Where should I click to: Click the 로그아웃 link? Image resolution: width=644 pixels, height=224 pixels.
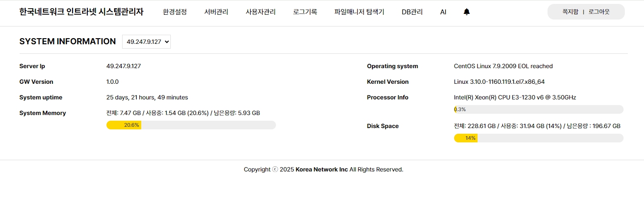click(599, 12)
